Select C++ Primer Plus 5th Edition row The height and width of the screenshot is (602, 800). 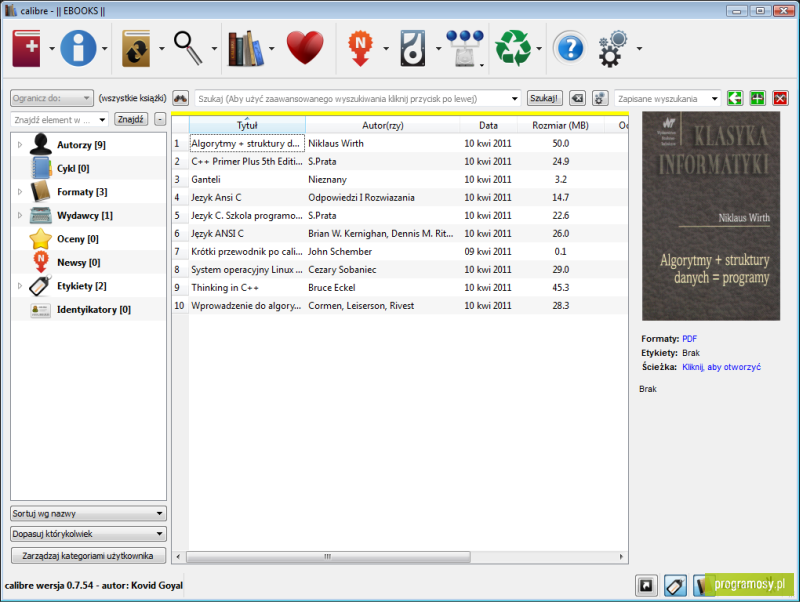(x=399, y=161)
